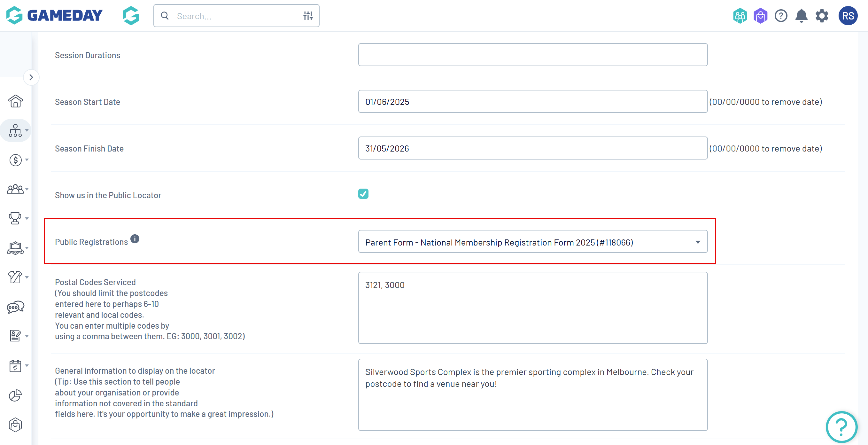Click the Postal Codes Serviced text area
868x445 pixels.
pyautogui.click(x=532, y=308)
